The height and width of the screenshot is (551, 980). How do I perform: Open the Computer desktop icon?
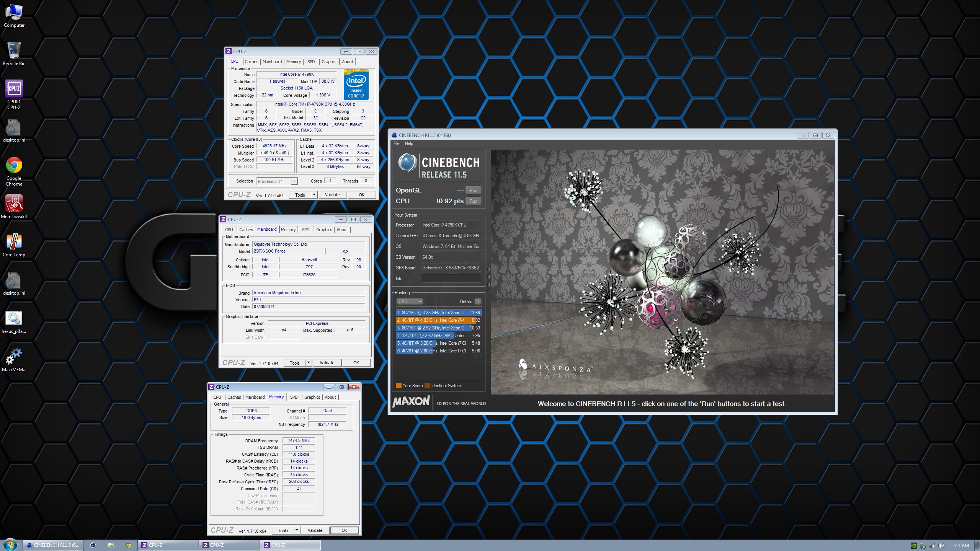pyautogui.click(x=14, y=16)
